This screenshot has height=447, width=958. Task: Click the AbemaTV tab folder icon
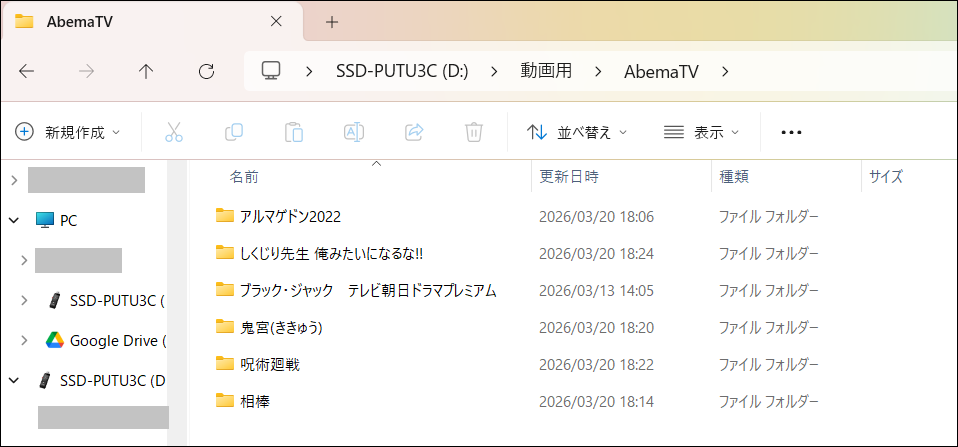[24, 21]
